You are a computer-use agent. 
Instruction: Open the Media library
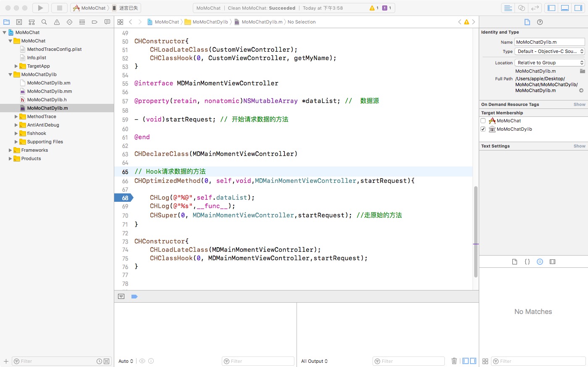pyautogui.click(x=553, y=261)
